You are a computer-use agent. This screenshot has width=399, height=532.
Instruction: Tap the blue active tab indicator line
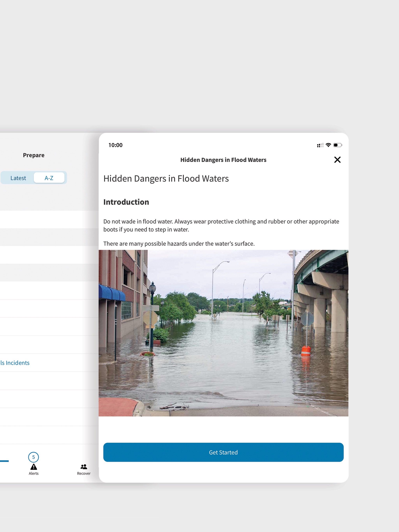pyautogui.click(x=4, y=461)
